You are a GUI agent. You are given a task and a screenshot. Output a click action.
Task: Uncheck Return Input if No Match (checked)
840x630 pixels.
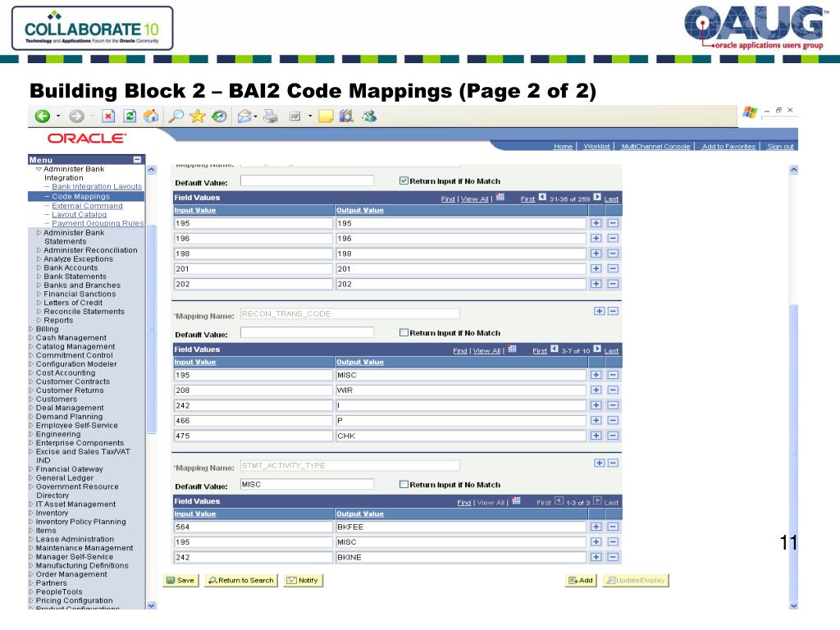pos(404,181)
